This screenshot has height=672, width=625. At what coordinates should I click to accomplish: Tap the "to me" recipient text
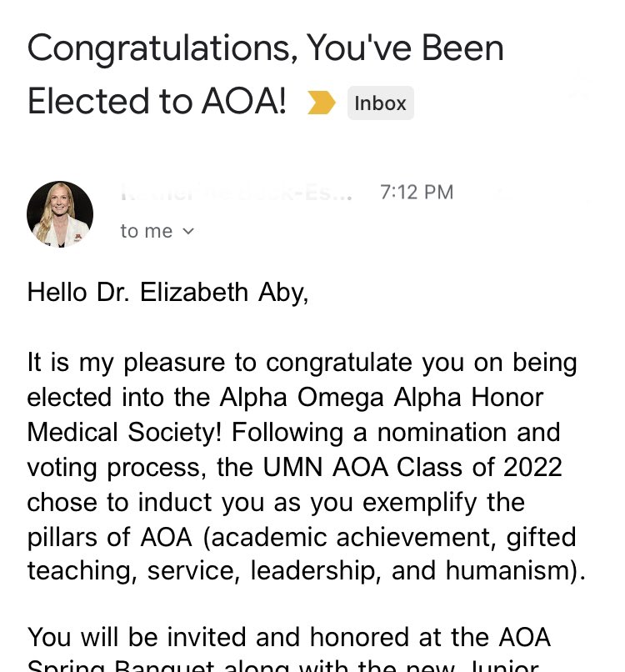click(146, 231)
